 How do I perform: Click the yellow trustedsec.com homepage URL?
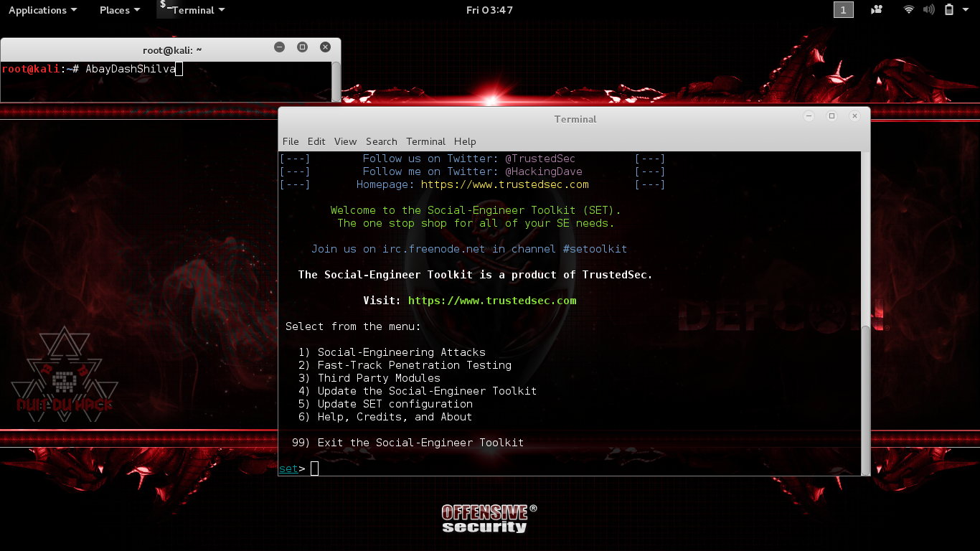point(505,184)
